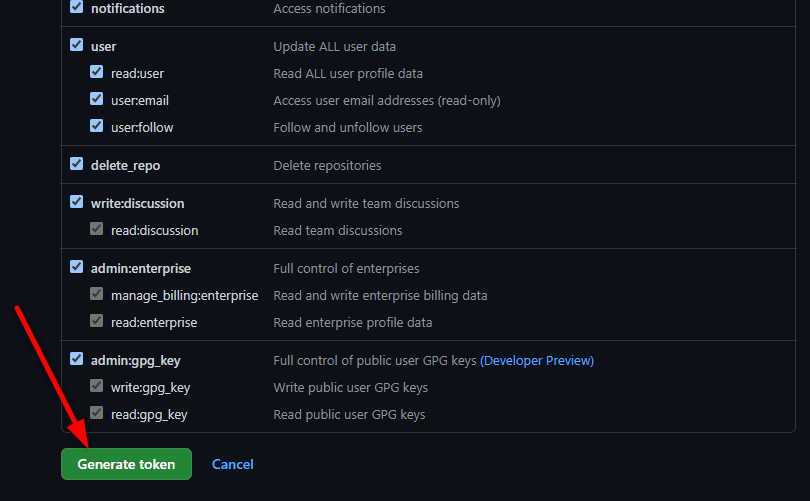Image resolution: width=810 pixels, height=501 pixels.
Task: Click the read:gpg_key checkbox
Action: click(97, 413)
